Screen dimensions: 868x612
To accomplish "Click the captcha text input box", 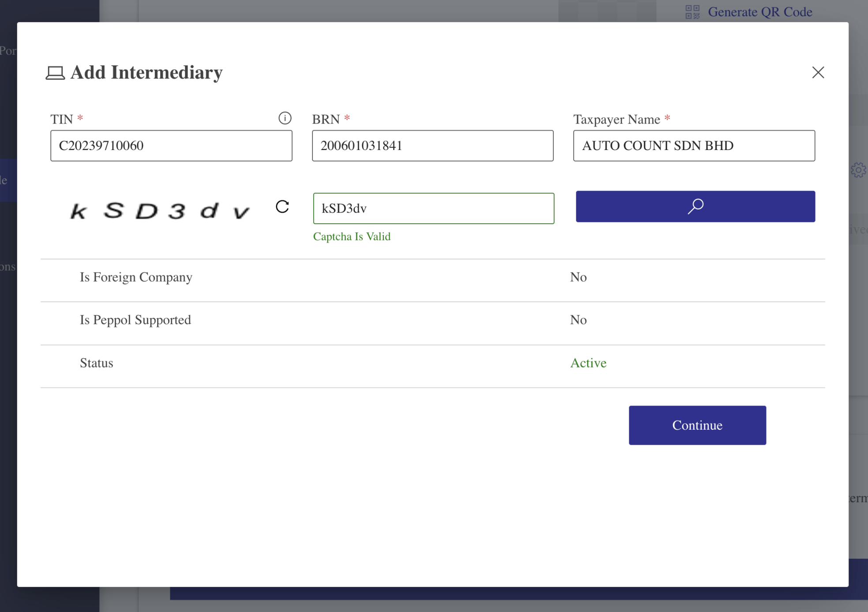I will click(x=433, y=208).
